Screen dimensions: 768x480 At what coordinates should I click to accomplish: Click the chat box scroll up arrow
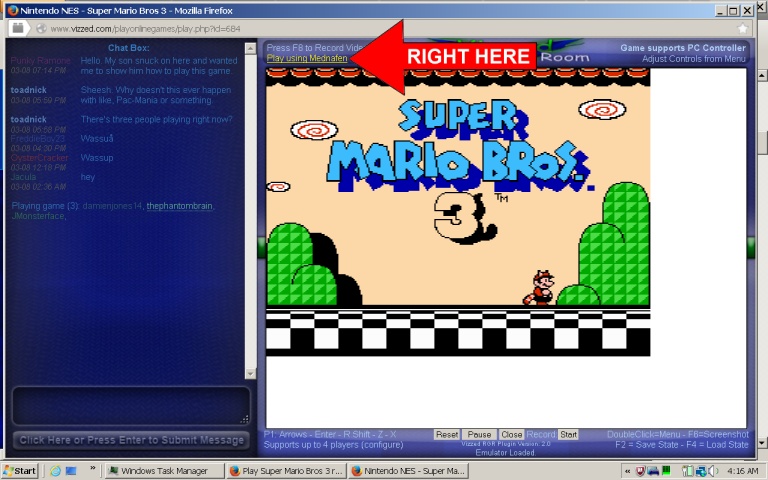tap(250, 48)
